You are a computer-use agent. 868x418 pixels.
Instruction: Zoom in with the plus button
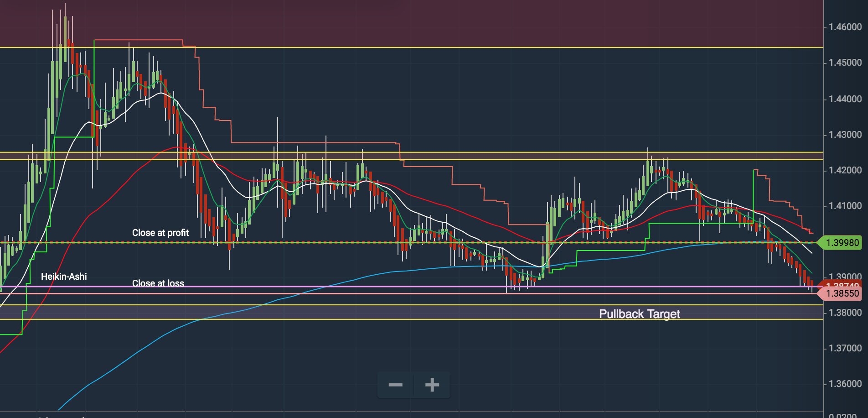coord(432,385)
